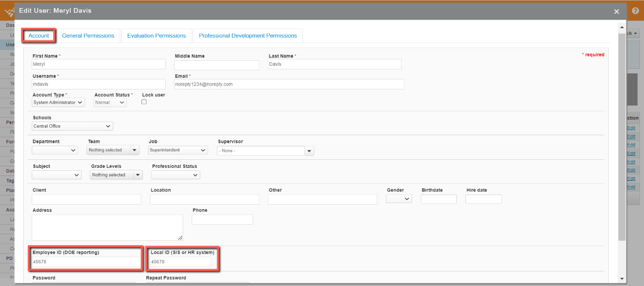Image resolution: width=644 pixels, height=286 pixels.
Task: Click the Email input field
Action: click(x=289, y=84)
